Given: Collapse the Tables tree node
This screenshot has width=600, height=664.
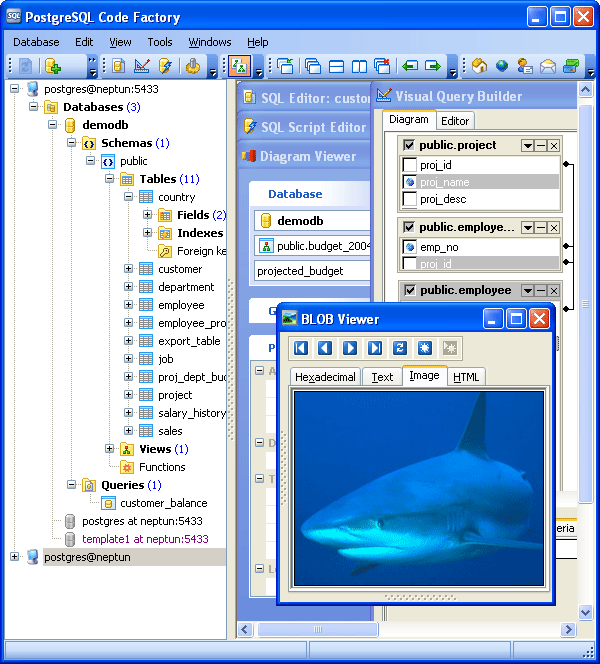Looking at the screenshot, I should point(110,179).
